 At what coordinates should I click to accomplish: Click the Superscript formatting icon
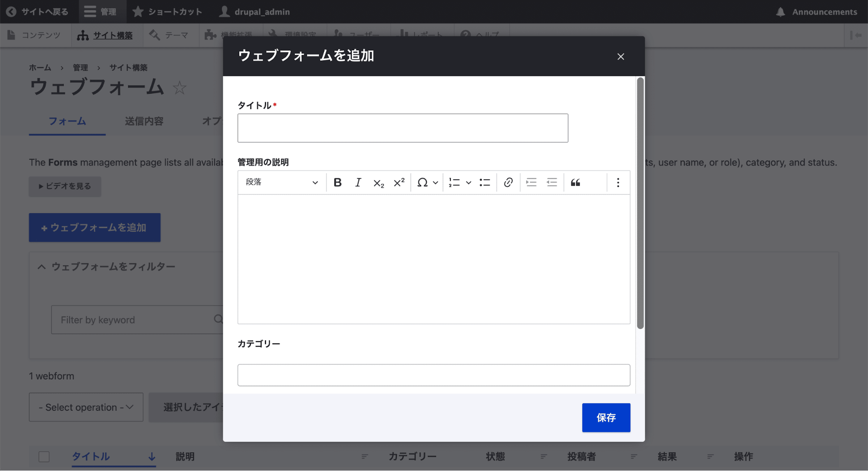(399, 182)
